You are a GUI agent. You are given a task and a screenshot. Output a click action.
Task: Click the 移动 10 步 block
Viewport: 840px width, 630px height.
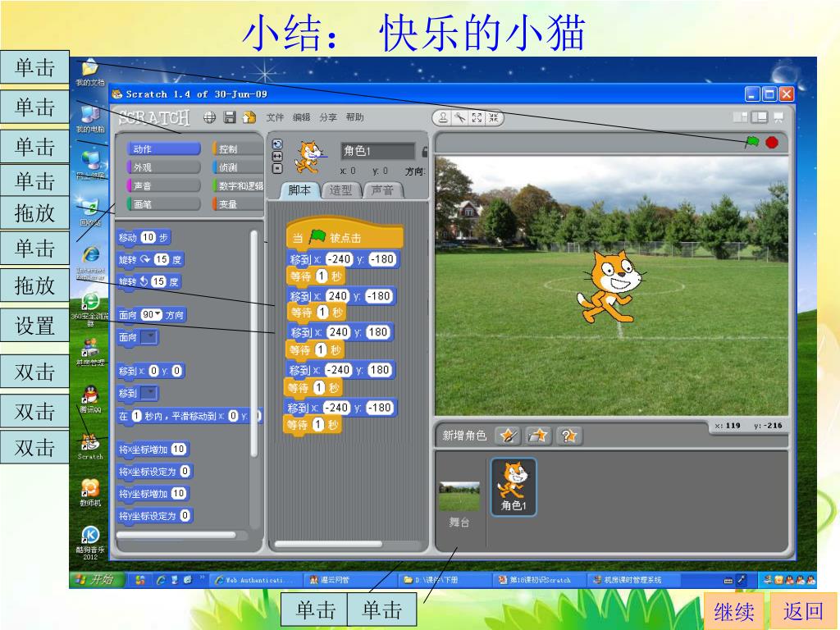pyautogui.click(x=144, y=237)
